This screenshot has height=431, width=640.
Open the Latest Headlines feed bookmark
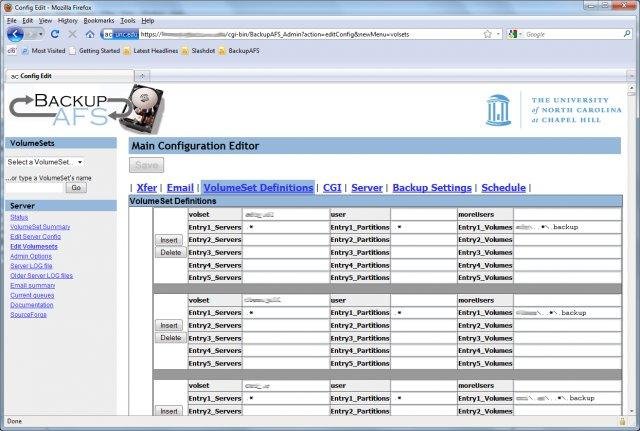[151, 51]
